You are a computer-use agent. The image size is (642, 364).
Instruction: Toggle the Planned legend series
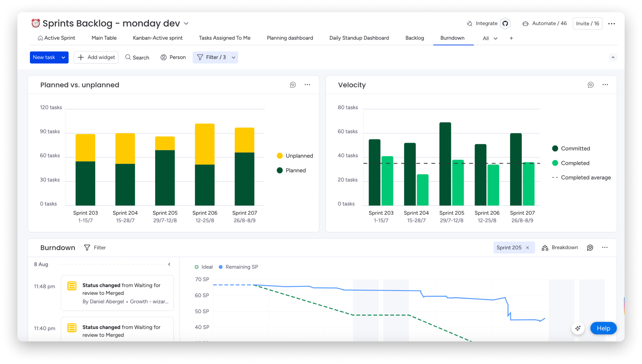291,170
